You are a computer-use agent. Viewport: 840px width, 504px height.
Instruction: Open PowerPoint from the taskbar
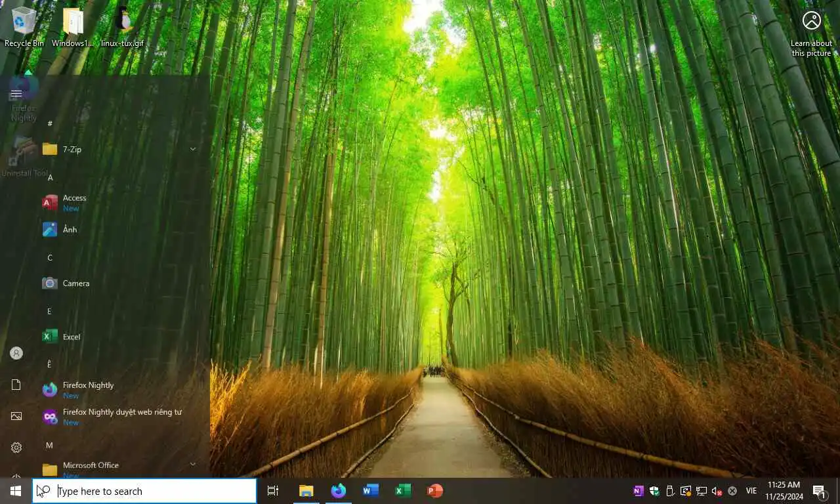pyautogui.click(x=435, y=491)
